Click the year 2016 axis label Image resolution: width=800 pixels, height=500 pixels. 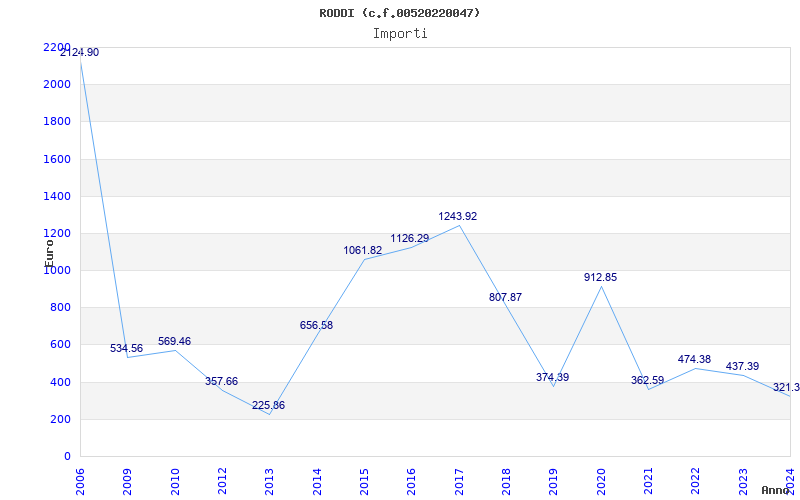coord(412,482)
